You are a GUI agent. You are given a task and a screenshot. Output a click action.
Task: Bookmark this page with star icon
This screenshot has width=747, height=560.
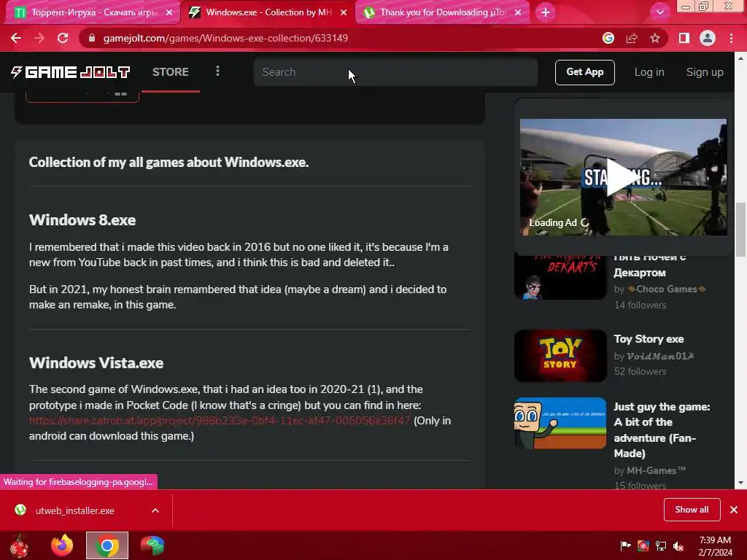tap(655, 38)
